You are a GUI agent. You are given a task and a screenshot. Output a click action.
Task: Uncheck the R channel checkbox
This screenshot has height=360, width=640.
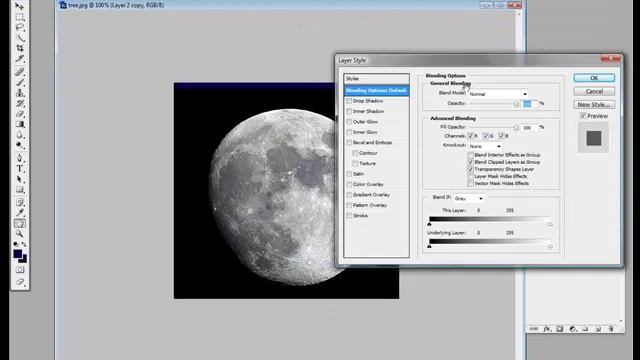[x=471, y=136]
